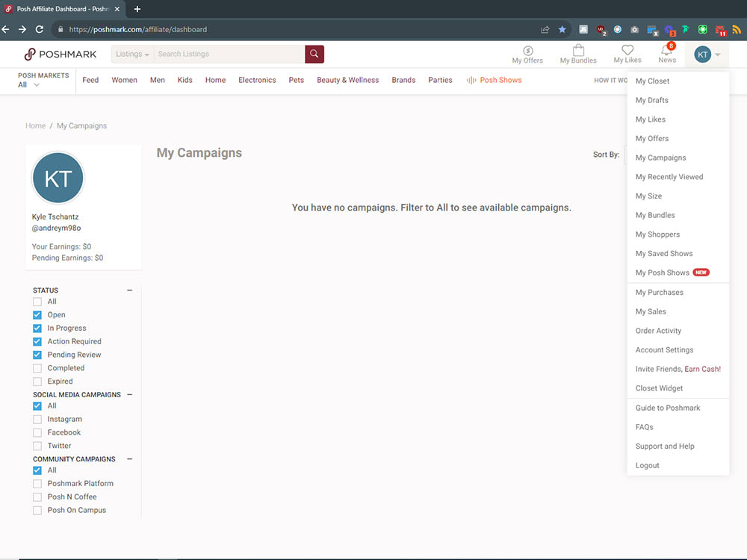Image resolution: width=747 pixels, height=560 pixels.
Task: Click the Posh Shows nav link
Action: [x=494, y=80]
